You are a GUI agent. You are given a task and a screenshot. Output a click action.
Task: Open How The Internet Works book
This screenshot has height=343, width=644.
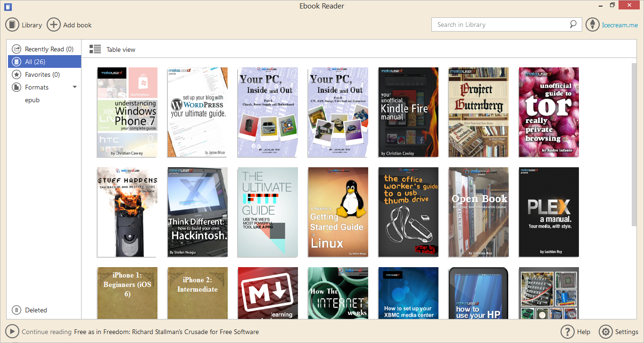coord(338,293)
